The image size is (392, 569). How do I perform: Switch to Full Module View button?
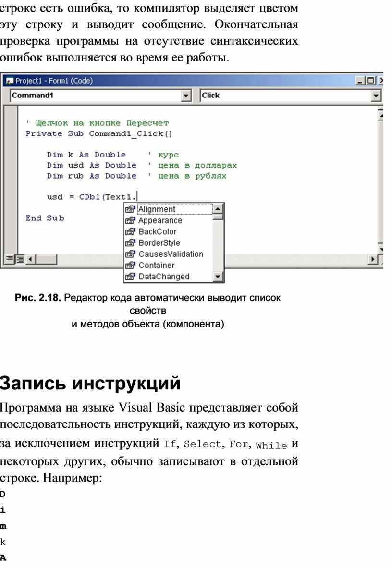(20, 259)
